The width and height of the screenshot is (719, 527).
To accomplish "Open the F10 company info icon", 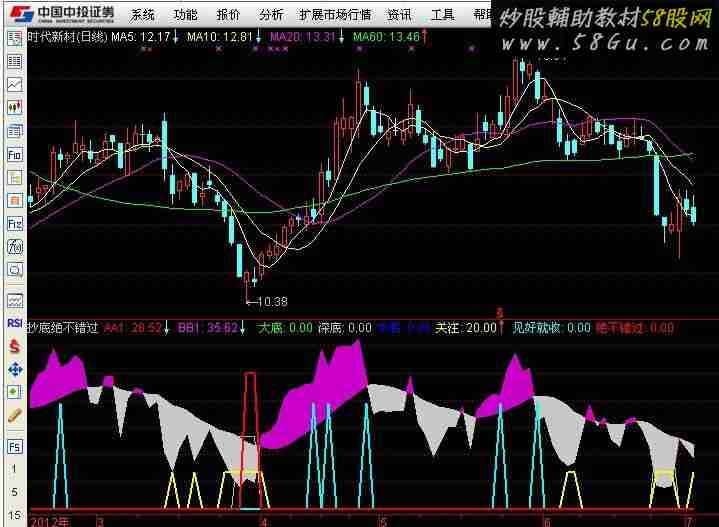I will click(x=14, y=155).
